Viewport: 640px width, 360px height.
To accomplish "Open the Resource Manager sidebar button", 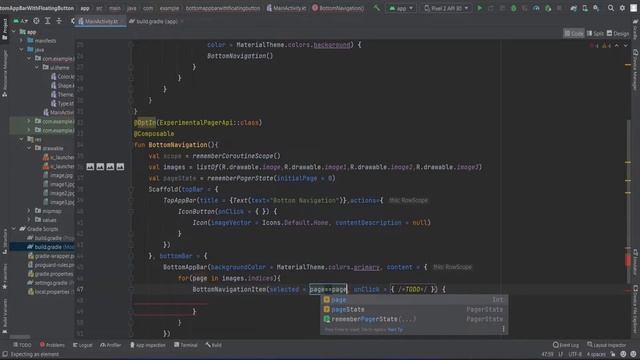I will click(x=4, y=73).
